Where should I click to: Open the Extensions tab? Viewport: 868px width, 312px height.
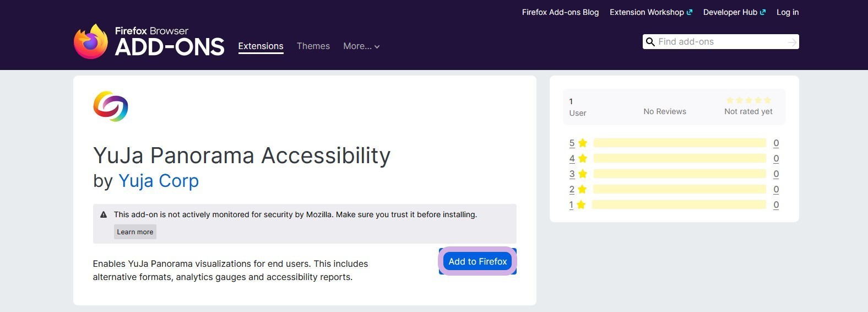261,46
